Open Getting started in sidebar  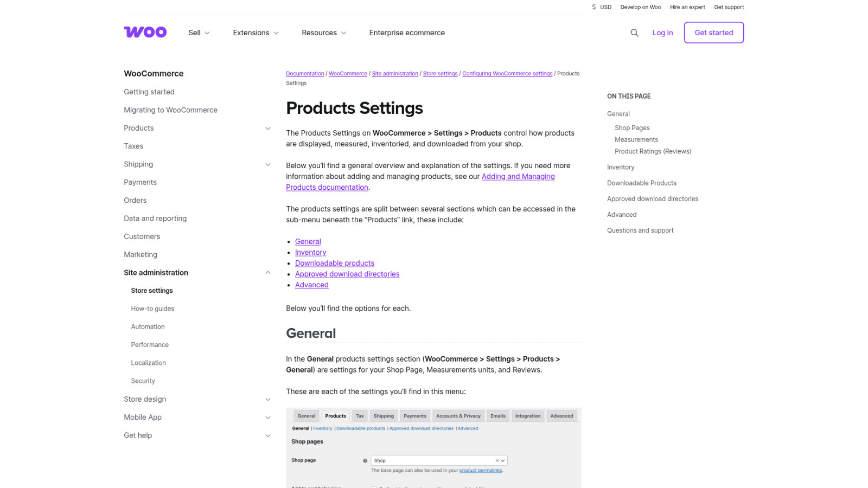click(149, 92)
